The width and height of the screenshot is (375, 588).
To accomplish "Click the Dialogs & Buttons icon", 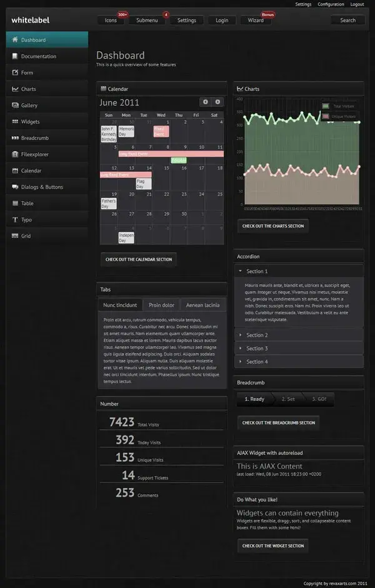I will coord(15,187).
